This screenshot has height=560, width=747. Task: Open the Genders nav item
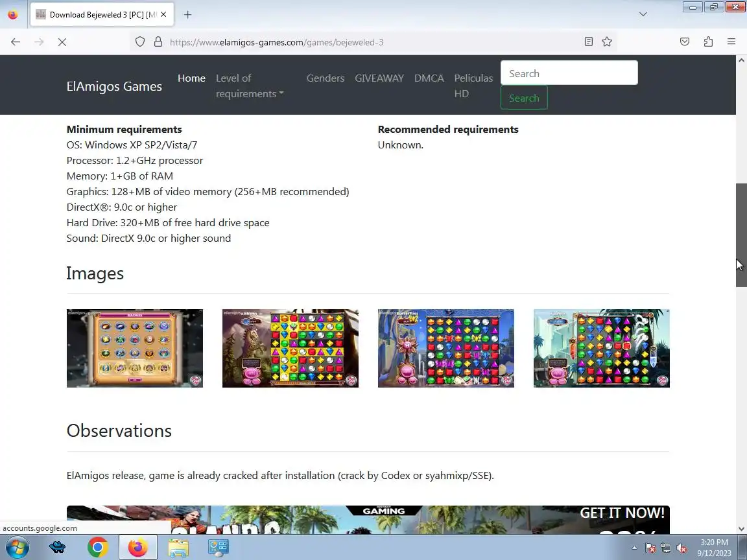click(326, 78)
